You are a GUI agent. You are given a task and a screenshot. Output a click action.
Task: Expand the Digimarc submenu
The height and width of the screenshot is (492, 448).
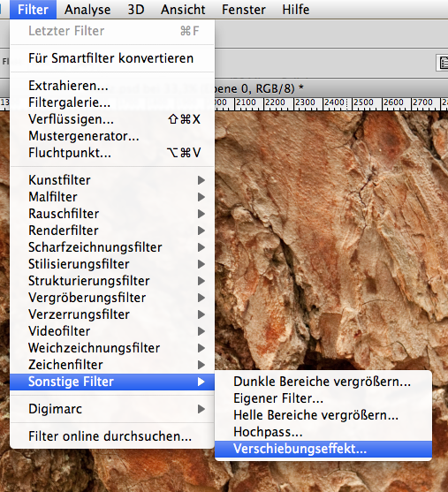(112, 409)
